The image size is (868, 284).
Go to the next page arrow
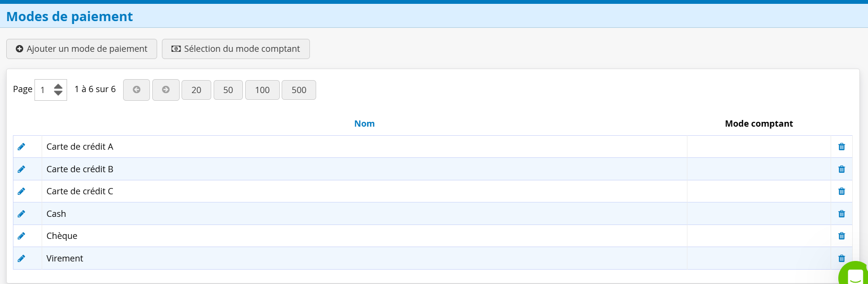point(166,90)
